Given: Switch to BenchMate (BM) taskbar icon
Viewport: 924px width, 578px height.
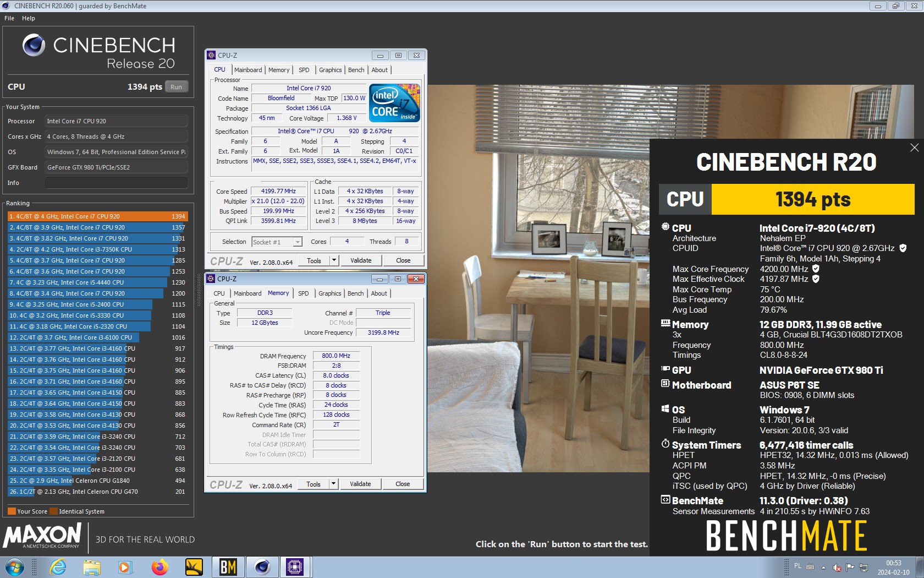Looking at the screenshot, I should point(228,566).
